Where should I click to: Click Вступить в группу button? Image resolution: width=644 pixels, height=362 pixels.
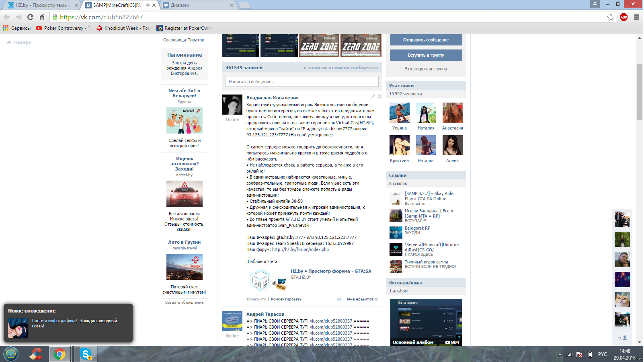coord(426,55)
